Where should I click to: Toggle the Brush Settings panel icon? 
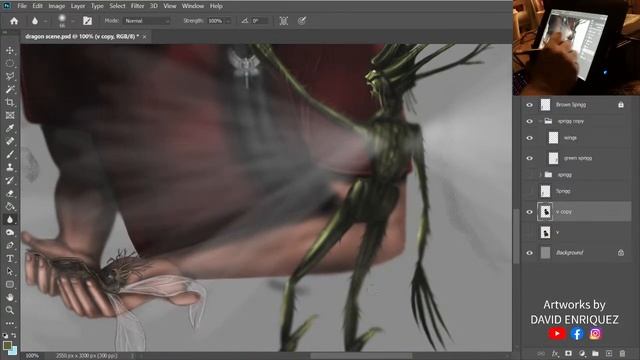(x=87, y=21)
